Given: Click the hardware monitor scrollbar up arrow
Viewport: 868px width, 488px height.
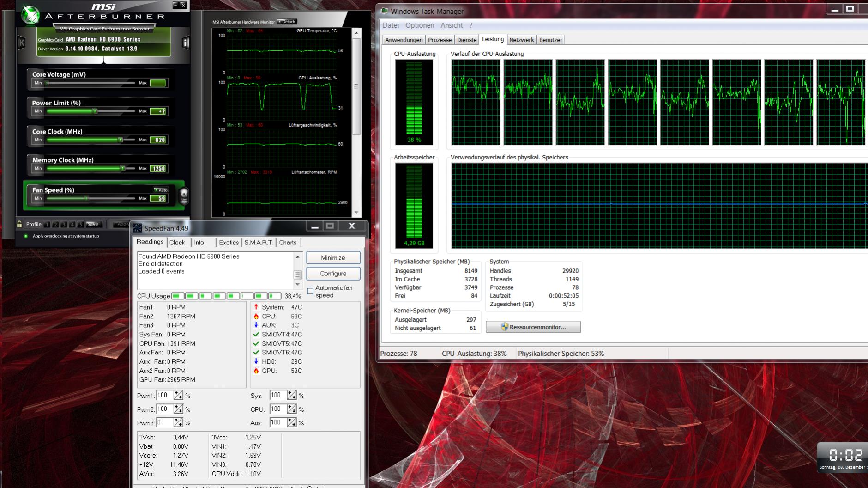Looking at the screenshot, I should [356, 33].
